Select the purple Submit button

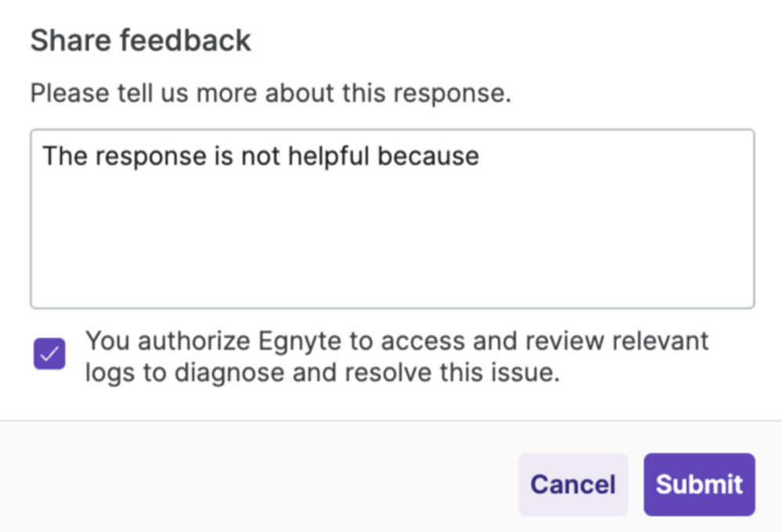click(x=698, y=484)
